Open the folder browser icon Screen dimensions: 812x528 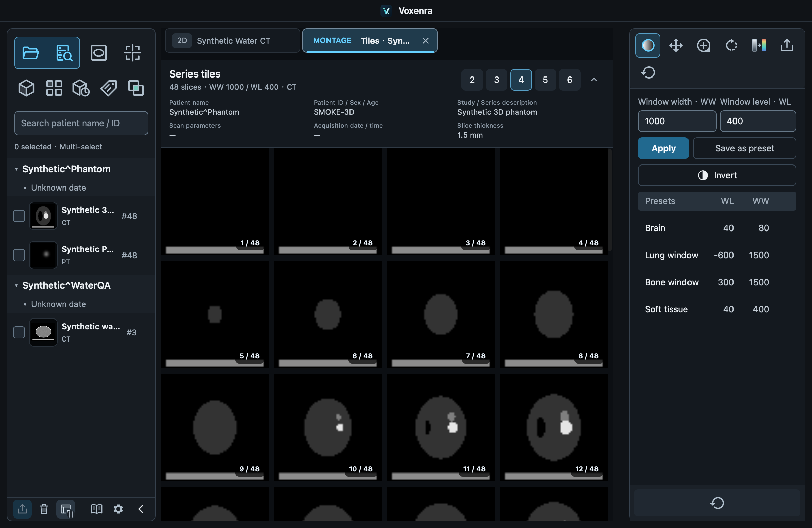[x=30, y=53]
